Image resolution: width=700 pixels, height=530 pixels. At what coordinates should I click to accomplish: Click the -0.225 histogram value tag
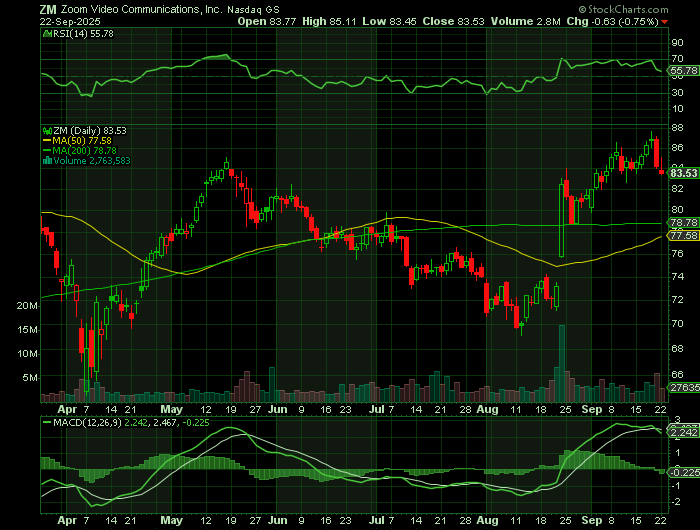[685, 472]
